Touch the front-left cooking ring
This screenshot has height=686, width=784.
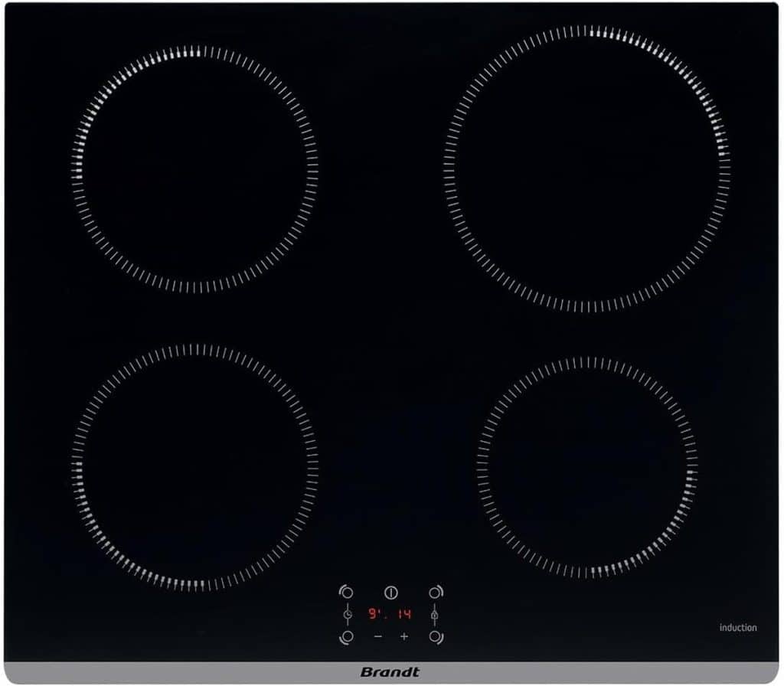pos(194,467)
